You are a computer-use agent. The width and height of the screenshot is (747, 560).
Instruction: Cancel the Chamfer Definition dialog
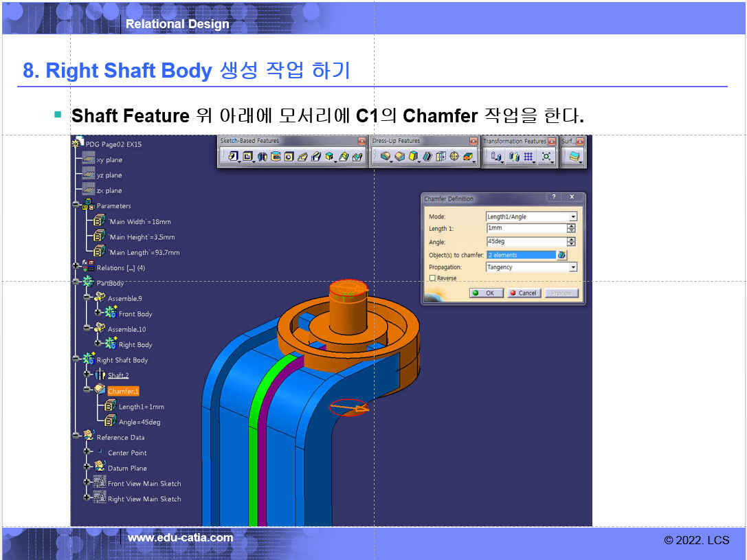(x=523, y=293)
